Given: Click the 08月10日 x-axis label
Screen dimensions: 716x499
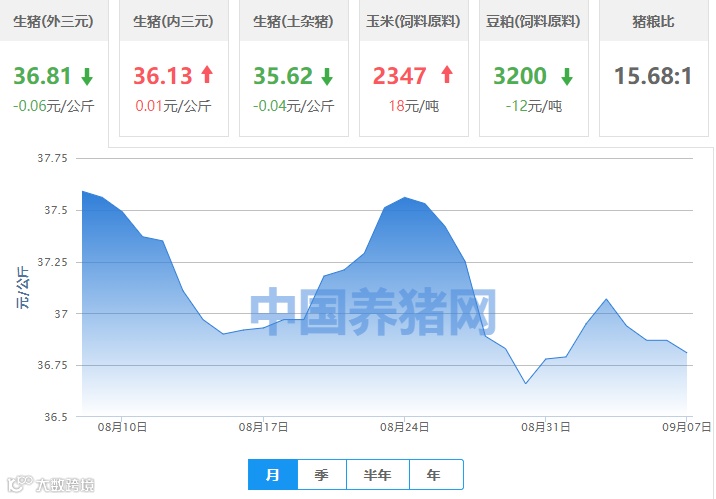Looking at the screenshot, I should 122,427.
